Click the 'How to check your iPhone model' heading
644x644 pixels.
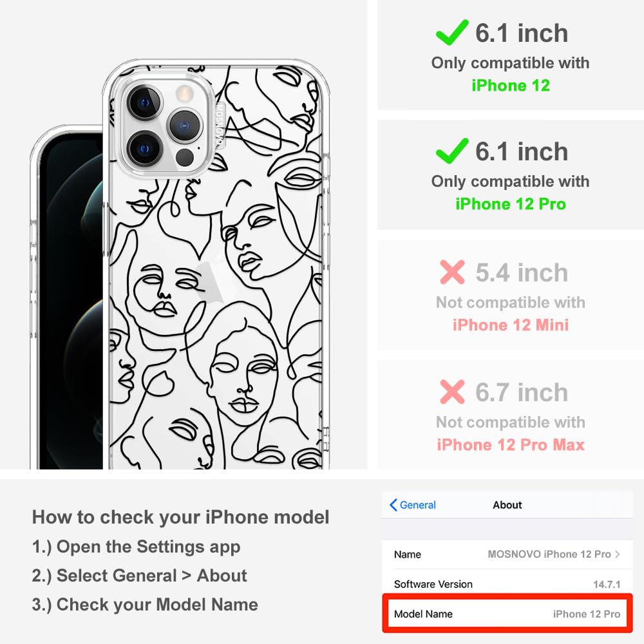click(x=181, y=516)
